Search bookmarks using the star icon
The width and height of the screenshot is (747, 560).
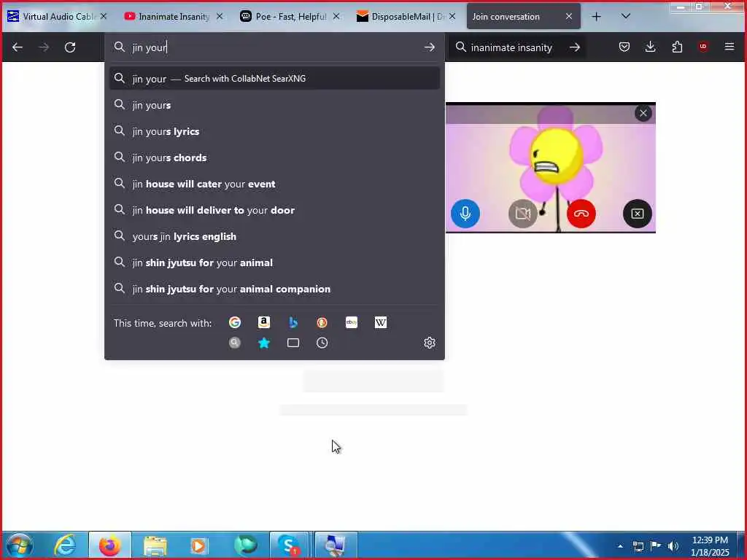point(264,343)
